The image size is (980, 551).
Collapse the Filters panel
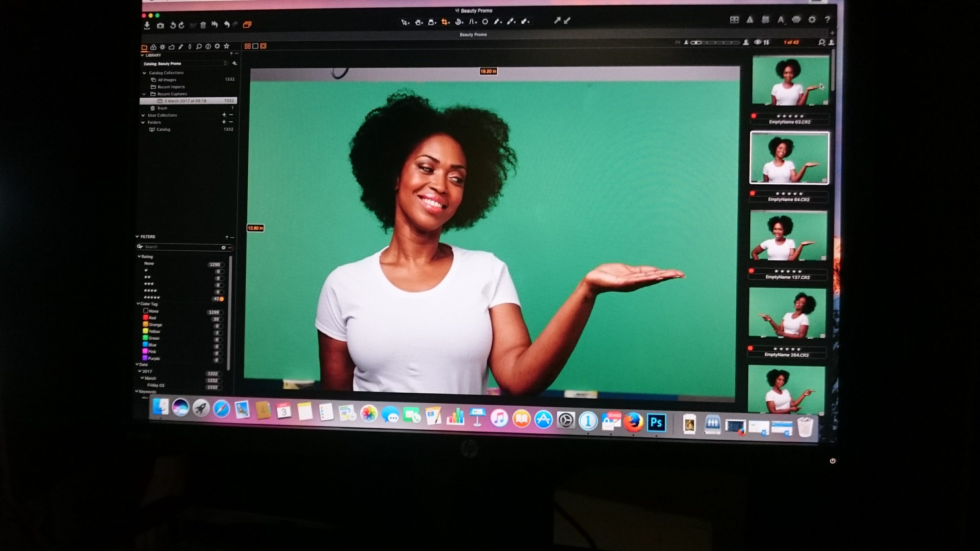click(137, 236)
